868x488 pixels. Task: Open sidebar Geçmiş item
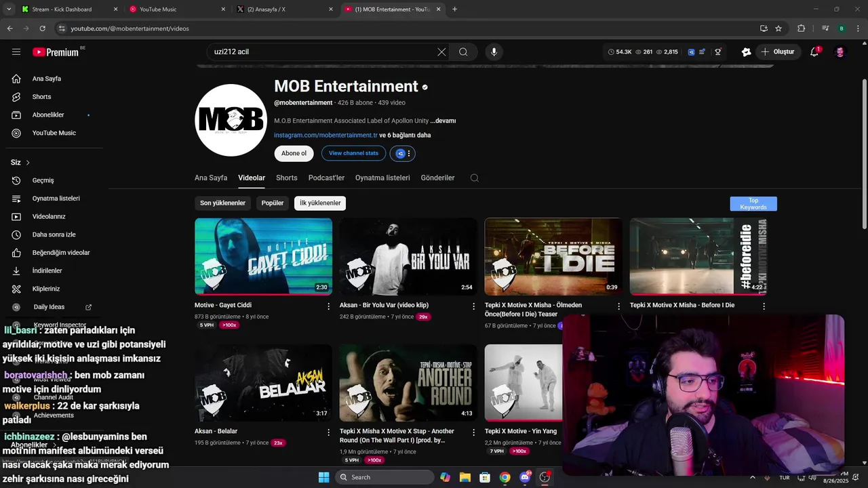(x=51, y=181)
